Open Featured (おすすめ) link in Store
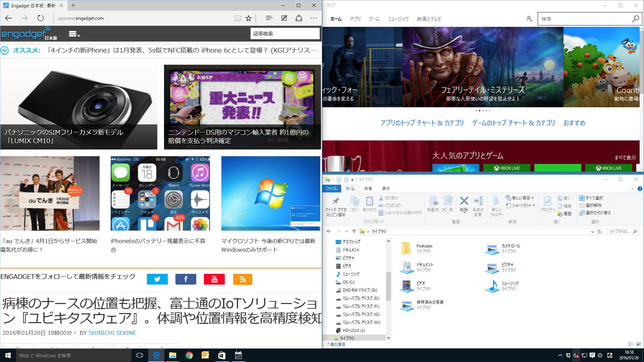The width and height of the screenshot is (644, 362). tap(574, 123)
